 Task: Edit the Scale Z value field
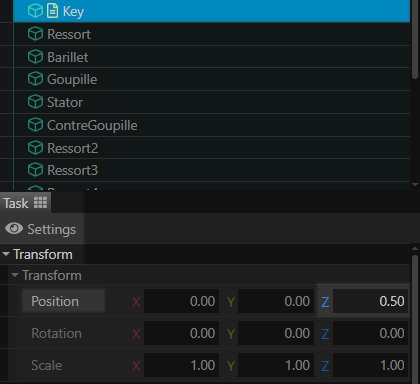(x=370, y=365)
